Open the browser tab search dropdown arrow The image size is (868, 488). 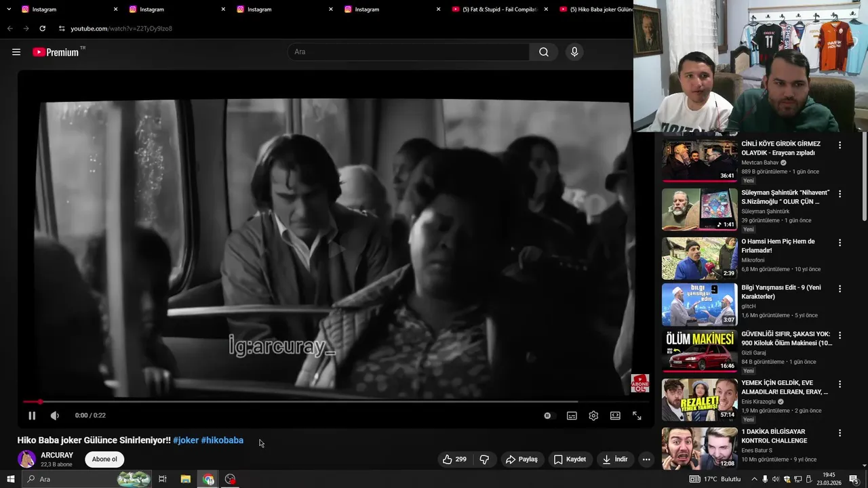tap(9, 9)
